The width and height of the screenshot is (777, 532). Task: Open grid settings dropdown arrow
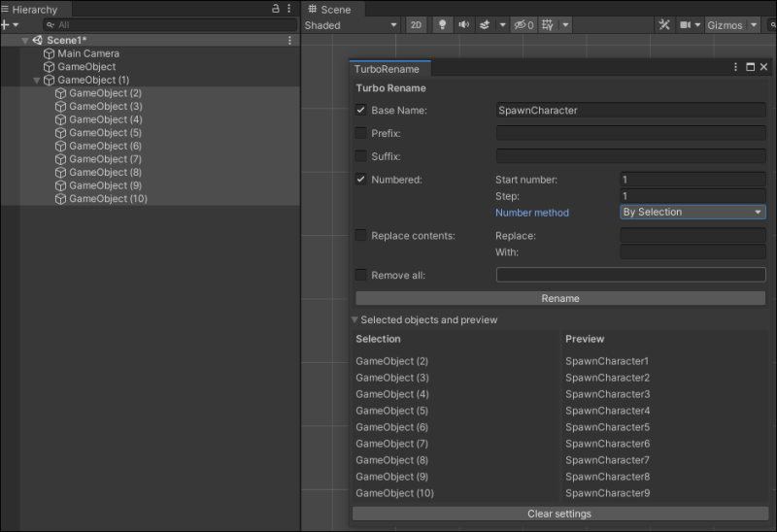[x=565, y=25]
